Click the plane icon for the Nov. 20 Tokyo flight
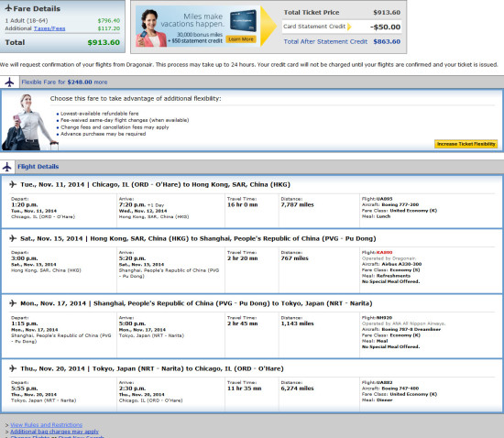The height and width of the screenshot is (438, 504). [x=13, y=368]
